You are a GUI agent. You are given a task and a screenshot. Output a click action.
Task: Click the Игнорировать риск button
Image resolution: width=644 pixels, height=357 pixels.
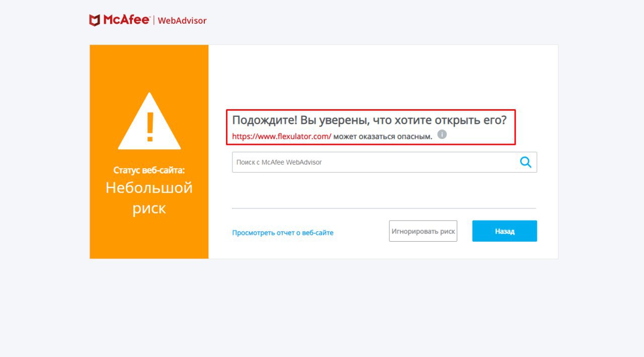pyautogui.click(x=423, y=231)
